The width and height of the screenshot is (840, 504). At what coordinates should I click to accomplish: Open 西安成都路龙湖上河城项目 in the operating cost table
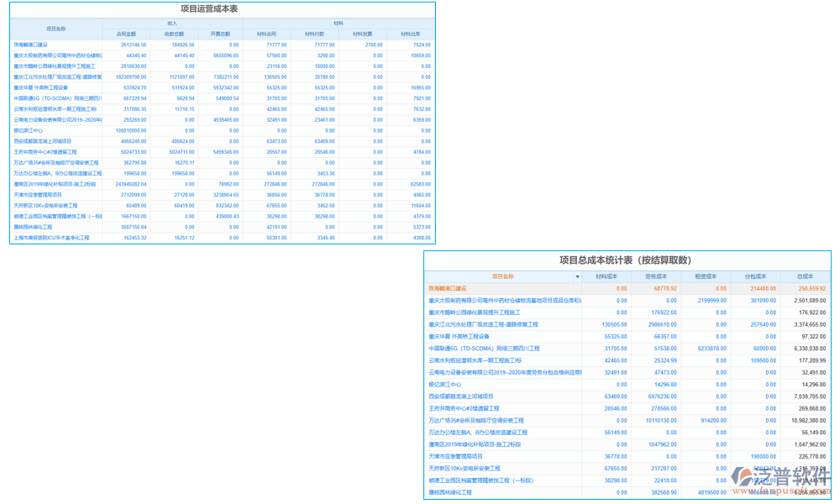42,141
